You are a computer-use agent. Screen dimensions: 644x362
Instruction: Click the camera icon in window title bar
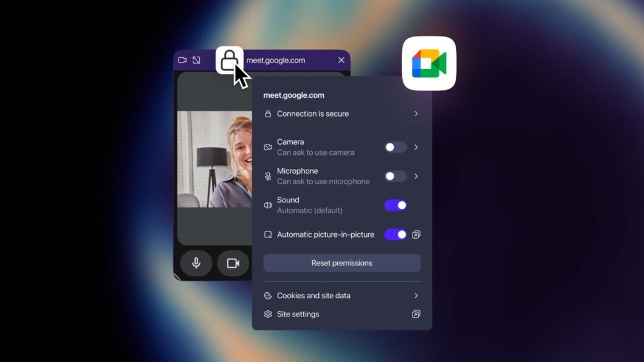tap(182, 60)
